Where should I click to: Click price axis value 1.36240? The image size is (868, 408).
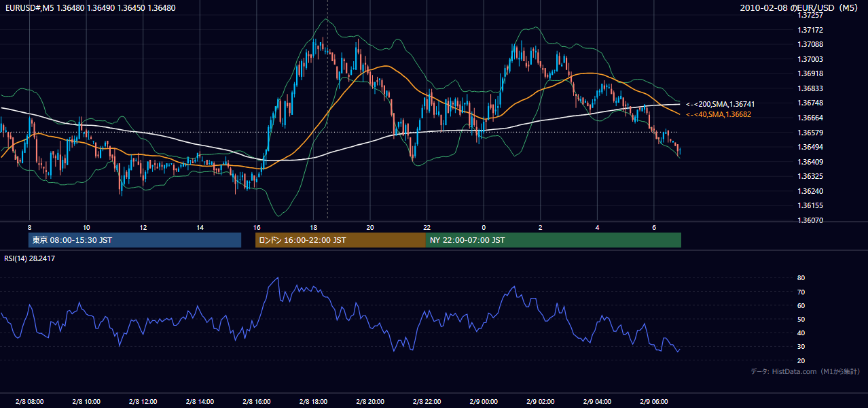[x=812, y=191]
